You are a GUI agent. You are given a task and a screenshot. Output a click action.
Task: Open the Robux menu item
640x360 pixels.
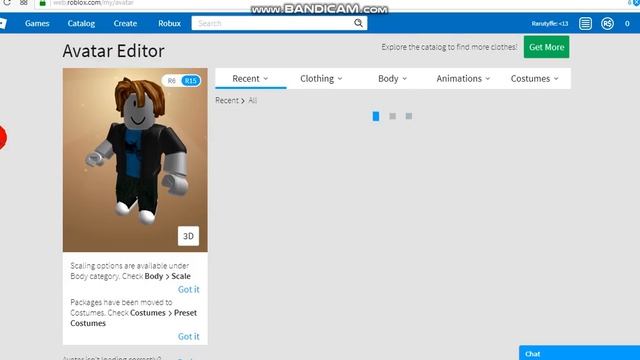click(169, 24)
